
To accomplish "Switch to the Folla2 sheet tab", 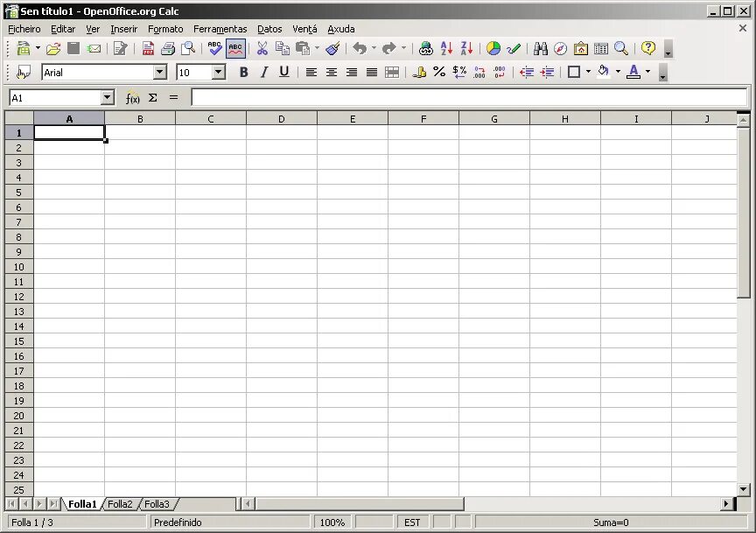I will (x=120, y=504).
